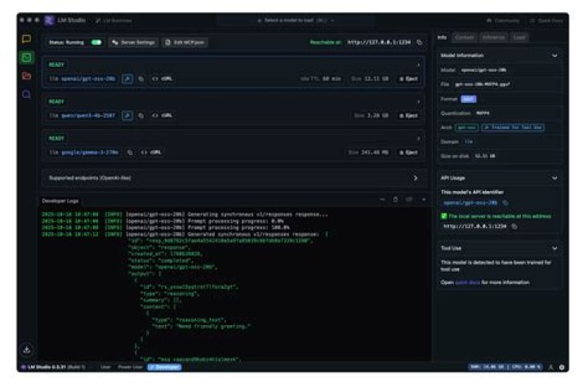This screenshot has height=387, width=588.
Task: Collapse the Model Information section
Action: click(x=555, y=56)
